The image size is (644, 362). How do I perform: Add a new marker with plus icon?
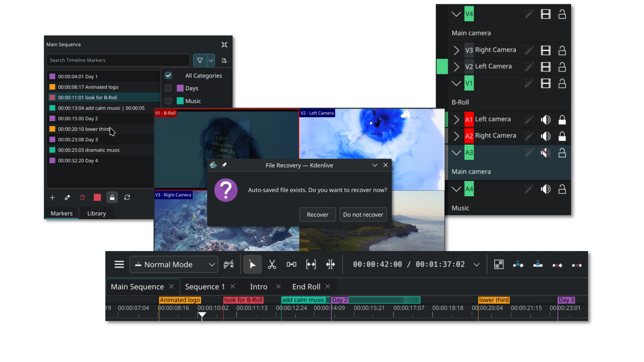tap(52, 198)
